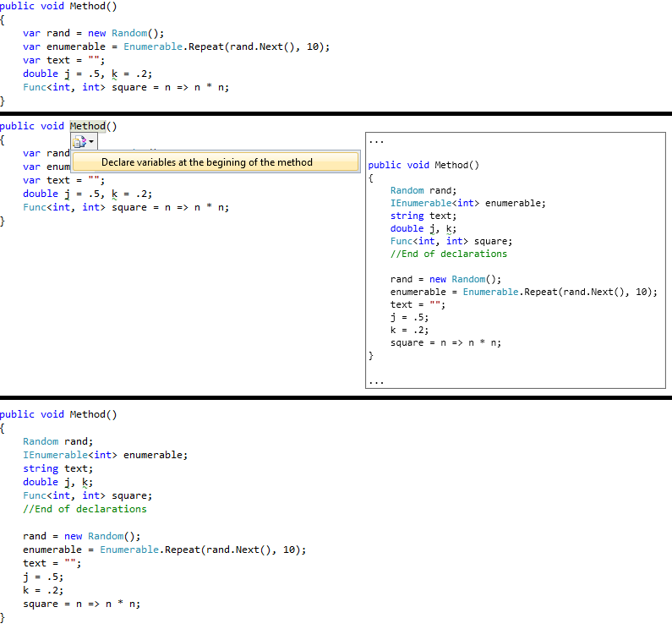672x629 pixels.
Task: Click 'IEnumerable<int> enumerable;' in the last code snippet
Action: coord(106,455)
